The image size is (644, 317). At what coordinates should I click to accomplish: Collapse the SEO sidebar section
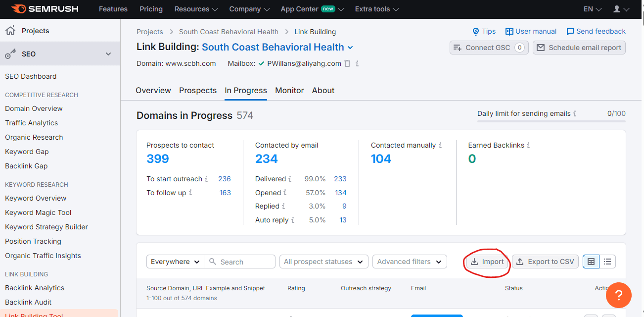(108, 54)
